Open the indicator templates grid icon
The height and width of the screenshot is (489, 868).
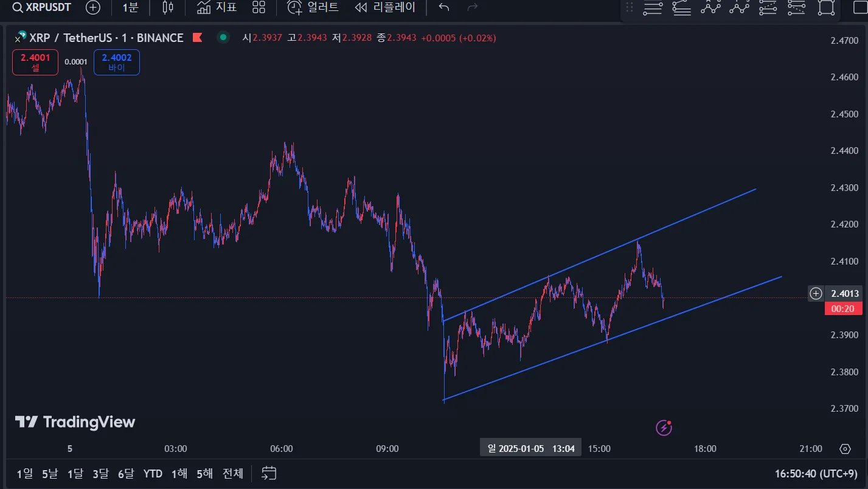tap(259, 7)
